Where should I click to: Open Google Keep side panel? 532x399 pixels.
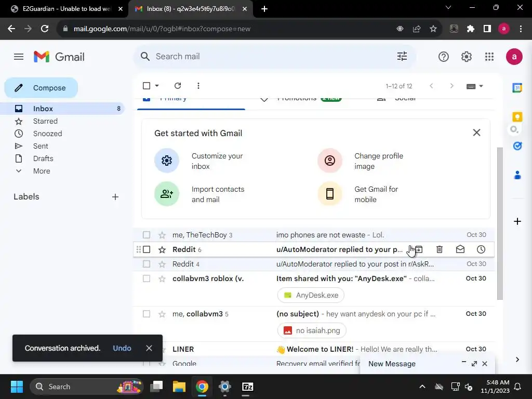tap(517, 117)
